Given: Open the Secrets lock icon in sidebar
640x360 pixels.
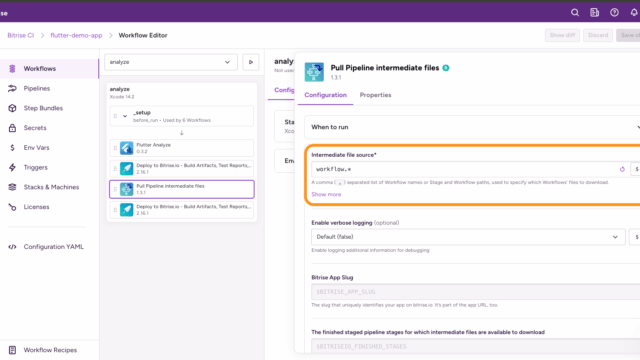Looking at the screenshot, I should pos(12,128).
